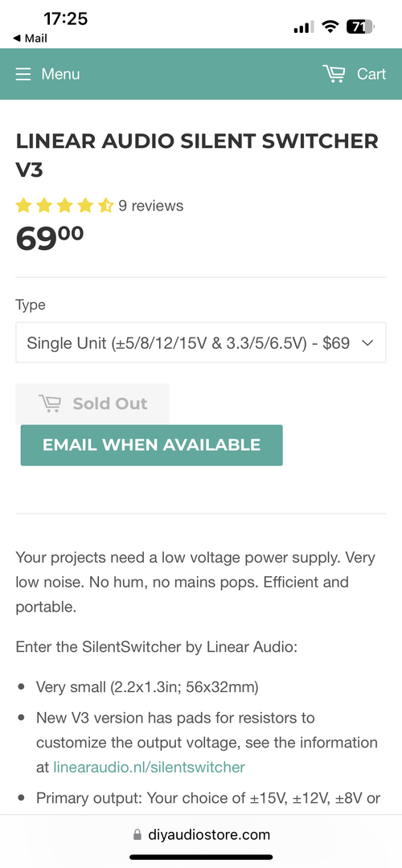Open the hamburger Menu icon

point(23,74)
